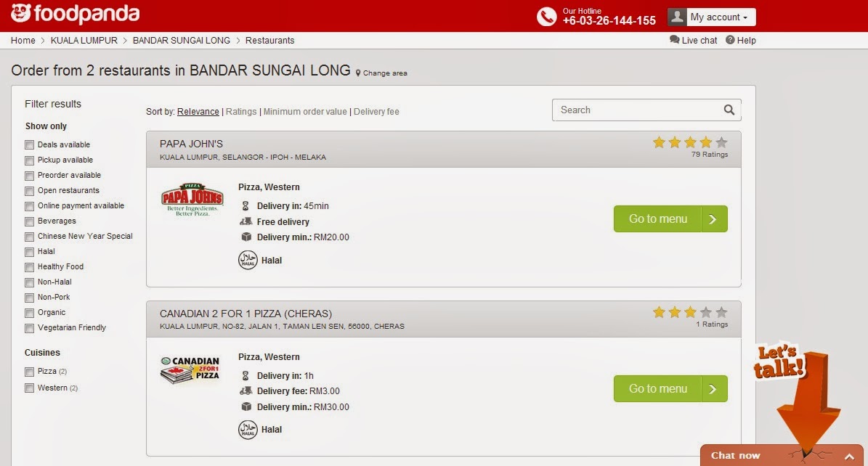Click Canadian Pizza's delivery minimum box icon

click(246, 406)
